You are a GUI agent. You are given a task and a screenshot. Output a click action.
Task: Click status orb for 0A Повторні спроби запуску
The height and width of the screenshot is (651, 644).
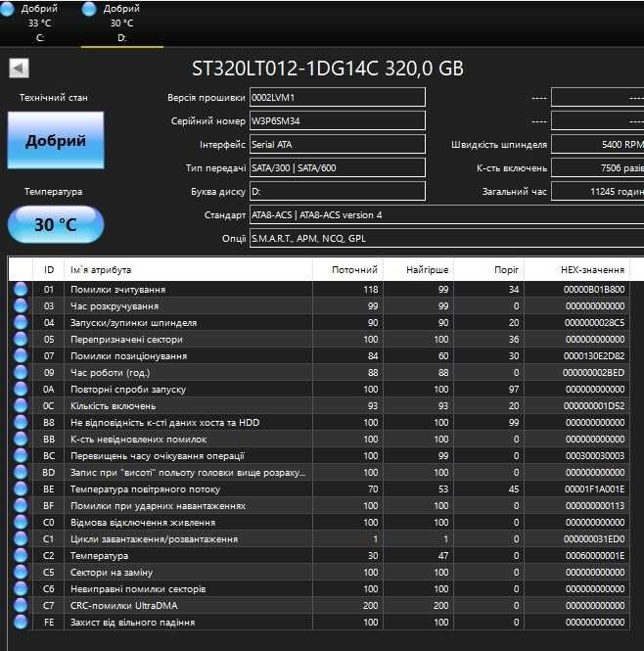[x=21, y=389]
